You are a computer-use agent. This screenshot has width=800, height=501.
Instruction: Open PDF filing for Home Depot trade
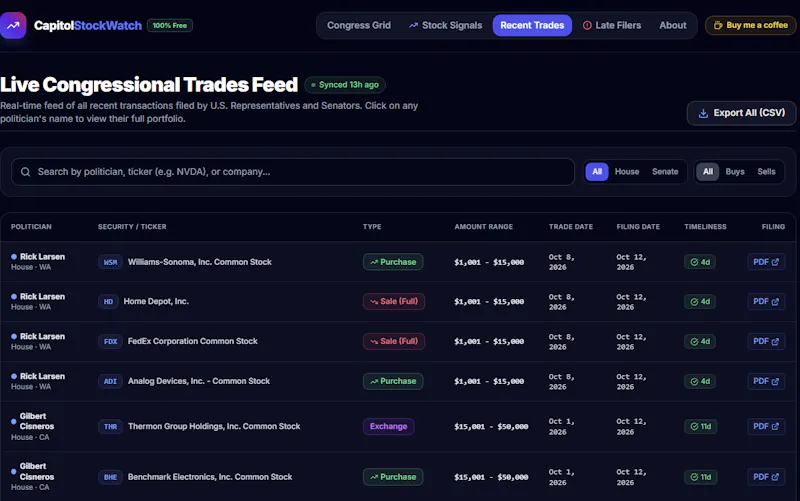(x=766, y=302)
